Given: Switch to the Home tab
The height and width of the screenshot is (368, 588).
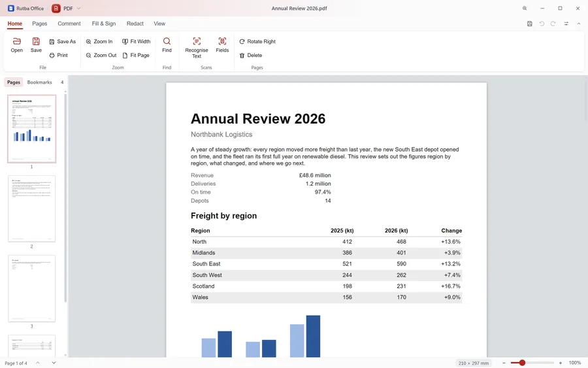Looking at the screenshot, I should (15, 24).
